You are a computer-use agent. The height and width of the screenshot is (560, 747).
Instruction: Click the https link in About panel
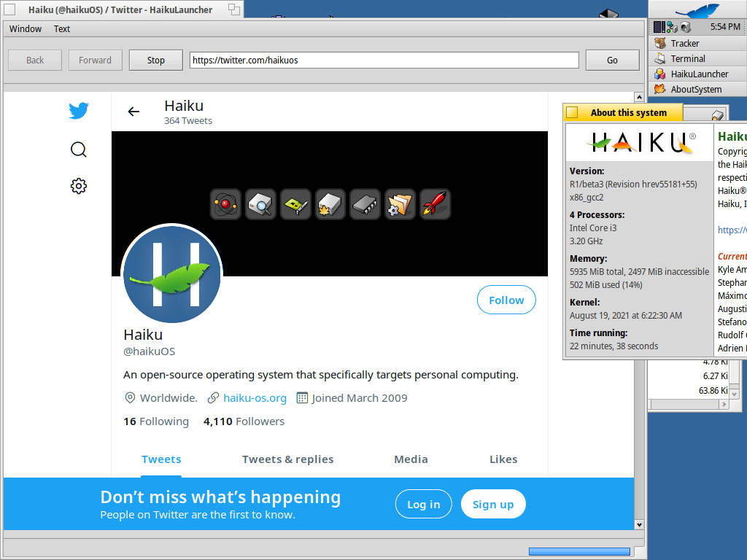click(x=732, y=230)
